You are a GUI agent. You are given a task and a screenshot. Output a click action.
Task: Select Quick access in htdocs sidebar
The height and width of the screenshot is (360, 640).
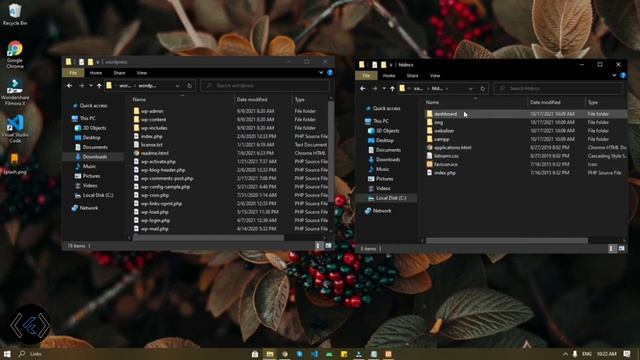(386, 109)
